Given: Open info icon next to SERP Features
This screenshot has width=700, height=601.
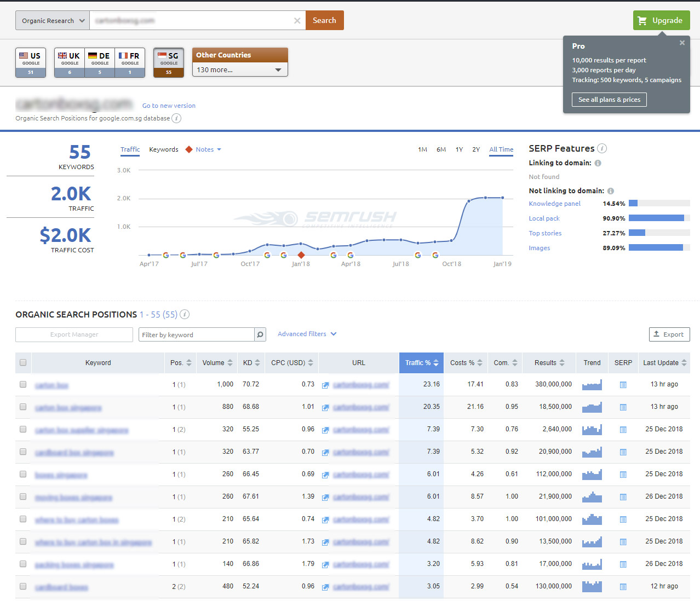Looking at the screenshot, I should tap(602, 148).
